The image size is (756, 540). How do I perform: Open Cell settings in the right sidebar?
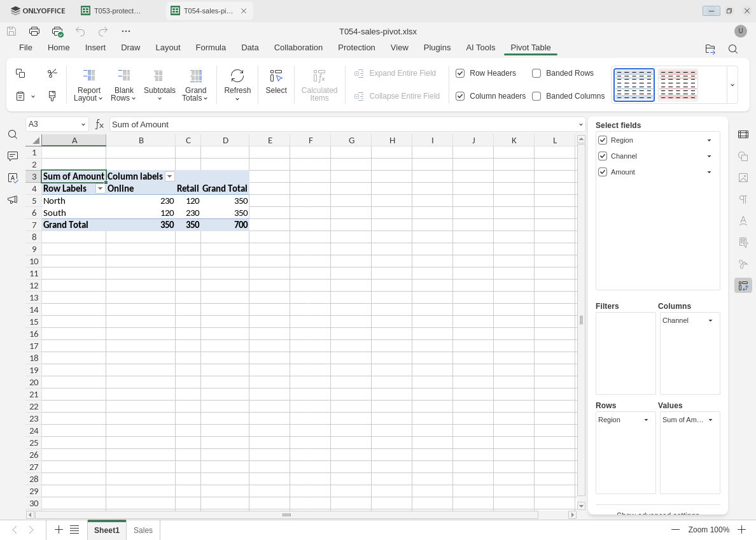743,134
